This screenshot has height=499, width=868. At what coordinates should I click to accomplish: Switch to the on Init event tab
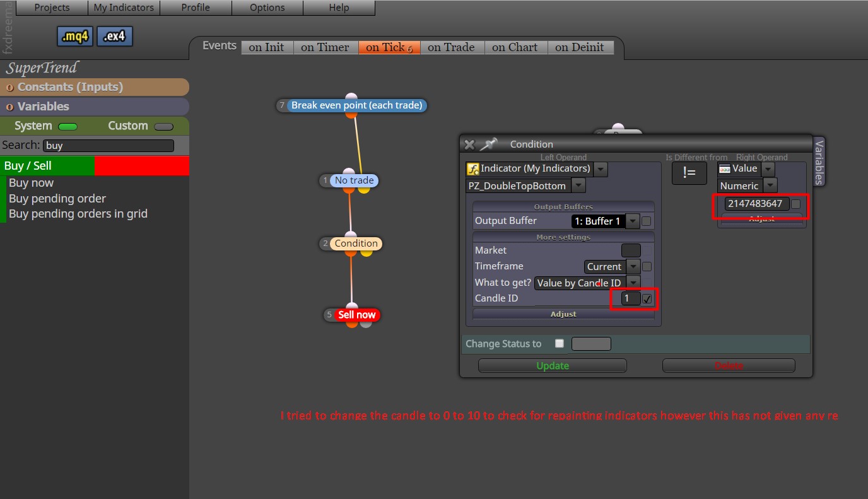267,47
